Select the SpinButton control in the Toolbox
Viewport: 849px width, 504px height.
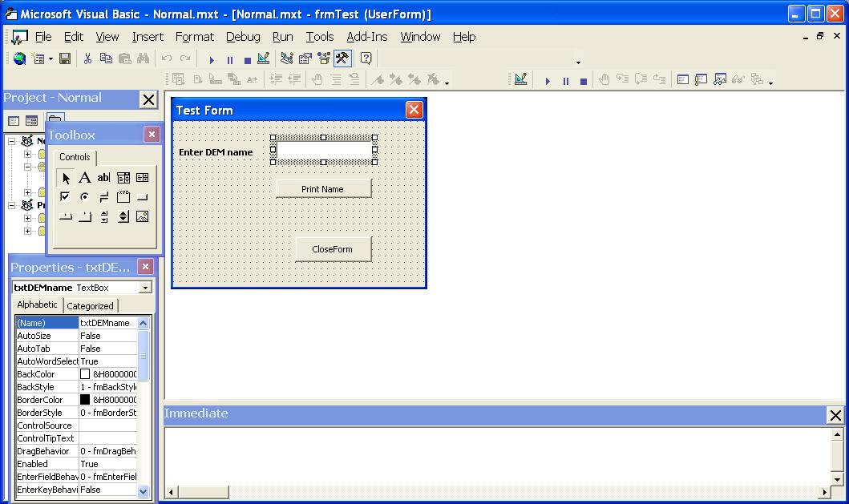pyautogui.click(x=123, y=216)
